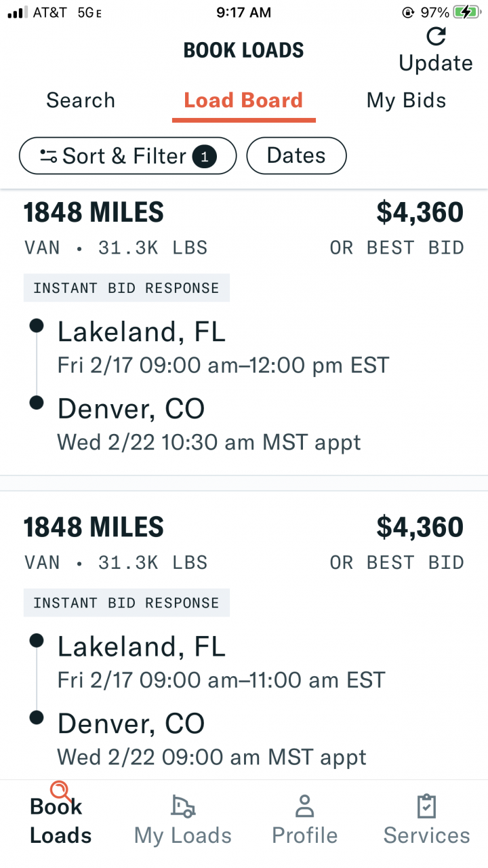Tap the Services clipboard icon
Screen dimensions: 488x868
(426, 806)
